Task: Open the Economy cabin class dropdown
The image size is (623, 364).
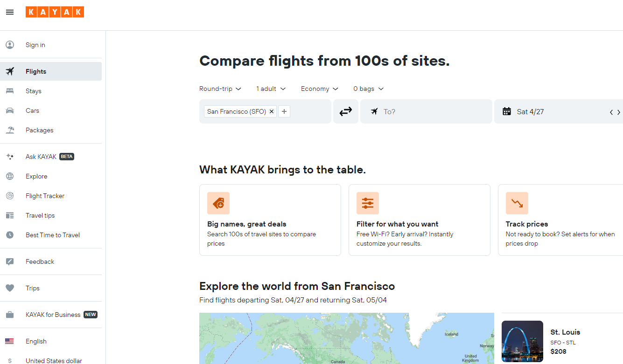Action: 320,89
